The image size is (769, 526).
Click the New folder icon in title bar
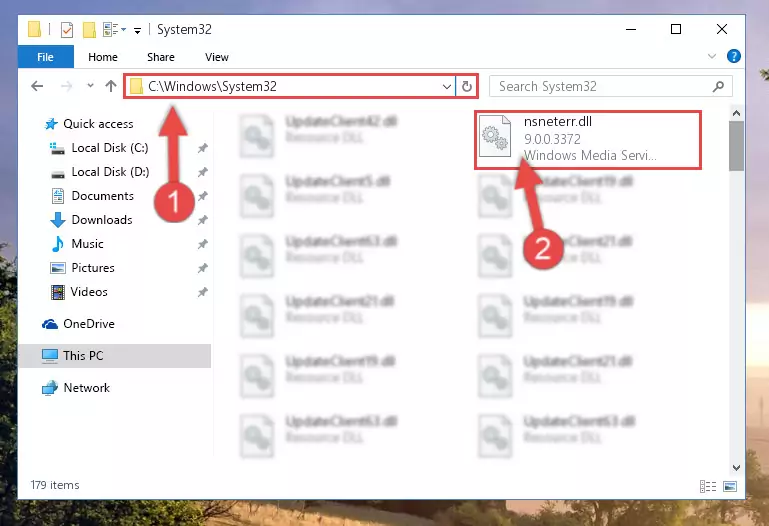click(89, 30)
